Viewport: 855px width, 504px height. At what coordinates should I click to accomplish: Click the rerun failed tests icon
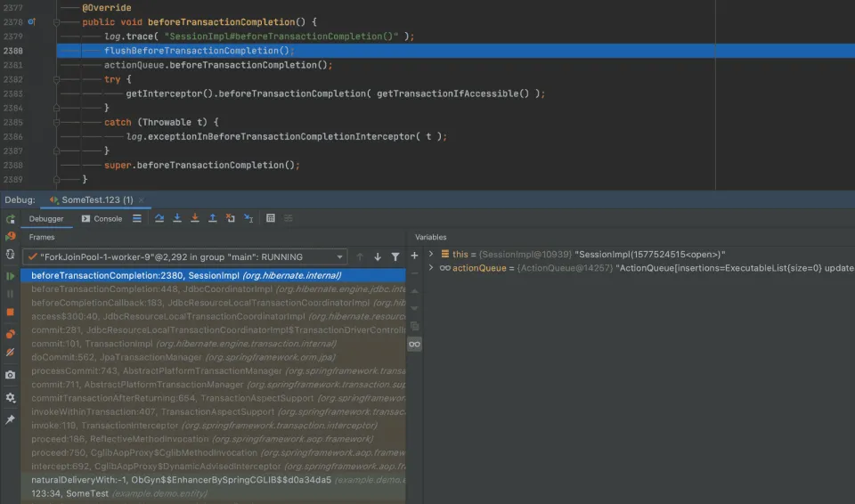click(x=11, y=237)
